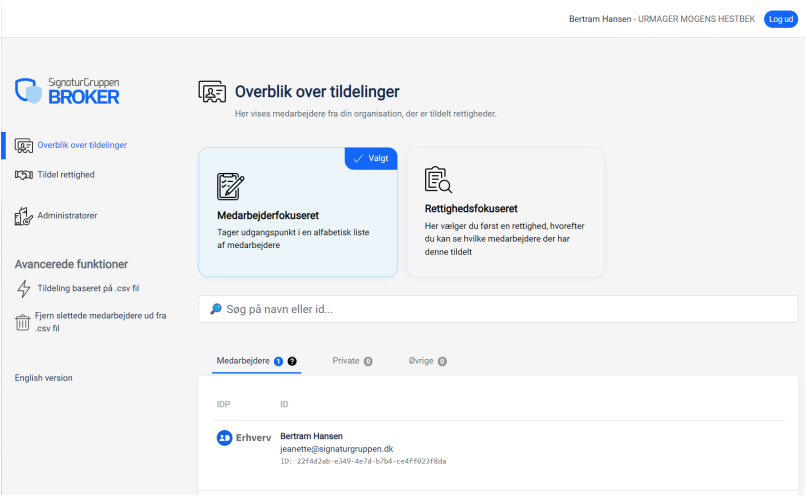Viewport: 807px width, 502px height.
Task: Click the Erhverv IDP icon
Action: 225,438
